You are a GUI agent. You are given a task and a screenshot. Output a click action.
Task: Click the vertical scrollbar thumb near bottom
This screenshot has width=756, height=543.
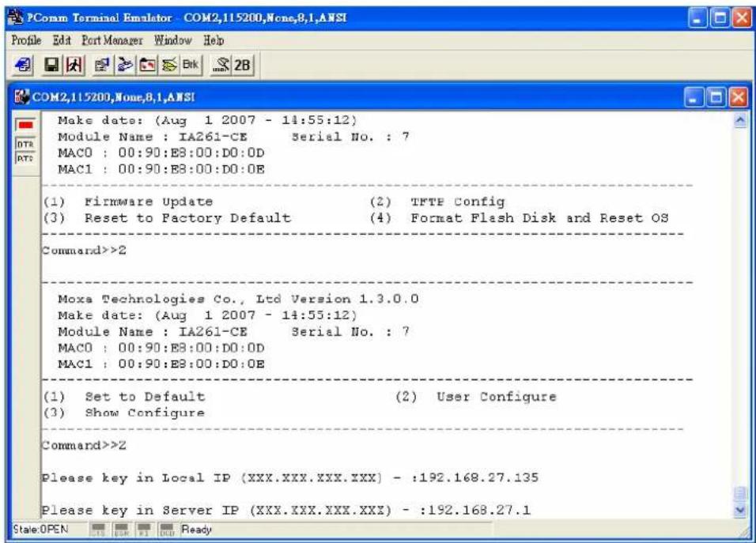[740, 494]
